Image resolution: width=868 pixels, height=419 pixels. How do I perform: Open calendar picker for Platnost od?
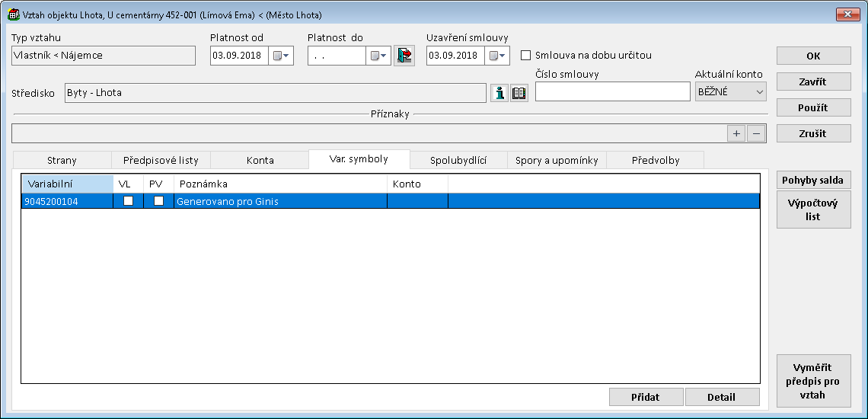coord(281,56)
